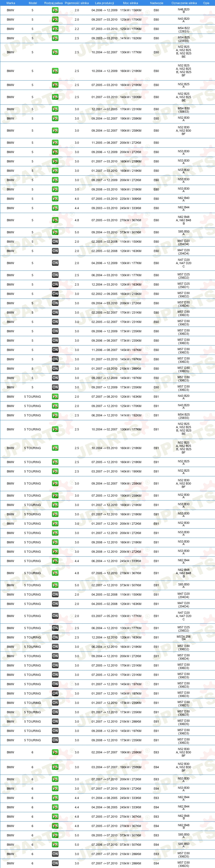
Task: Click the ON icon in the E60 210kW / 286KM row
Action: click(55, 369)
